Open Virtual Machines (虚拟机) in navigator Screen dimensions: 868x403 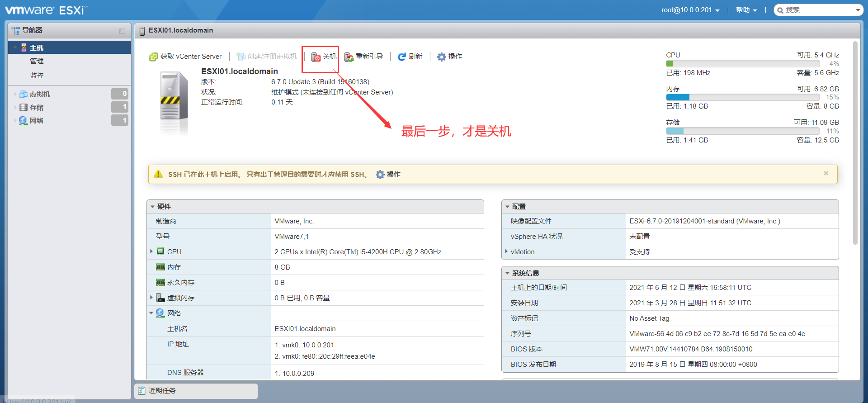tap(40, 94)
